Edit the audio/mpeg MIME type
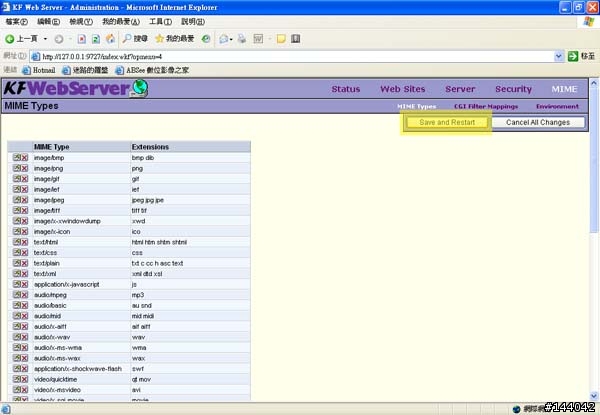The width and height of the screenshot is (600, 415). click(x=16, y=295)
